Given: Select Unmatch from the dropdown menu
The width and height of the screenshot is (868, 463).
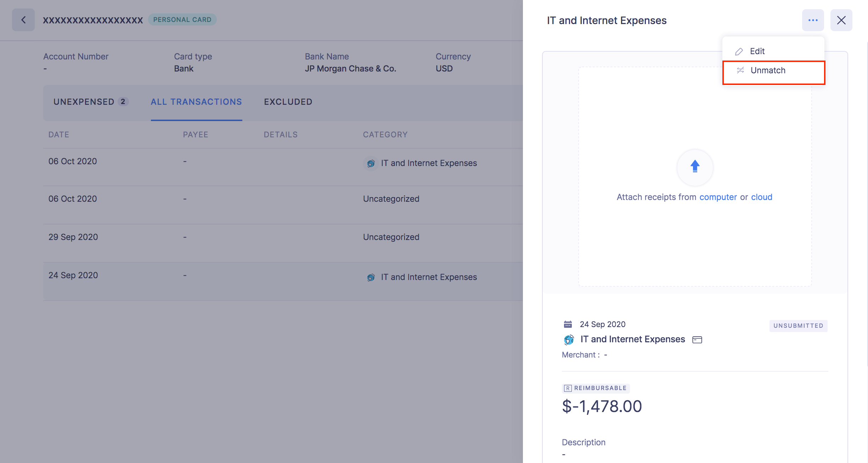Looking at the screenshot, I should (768, 70).
